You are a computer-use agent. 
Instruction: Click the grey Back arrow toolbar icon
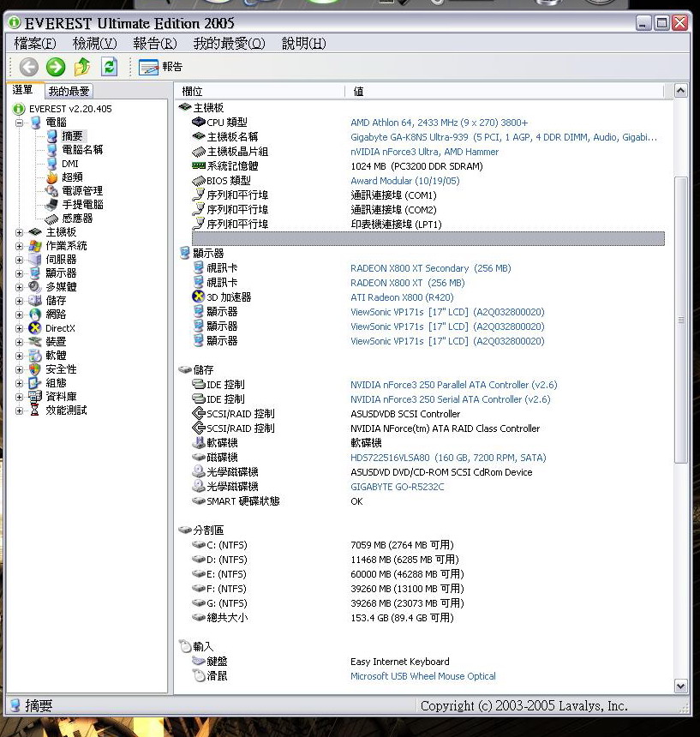click(28, 67)
